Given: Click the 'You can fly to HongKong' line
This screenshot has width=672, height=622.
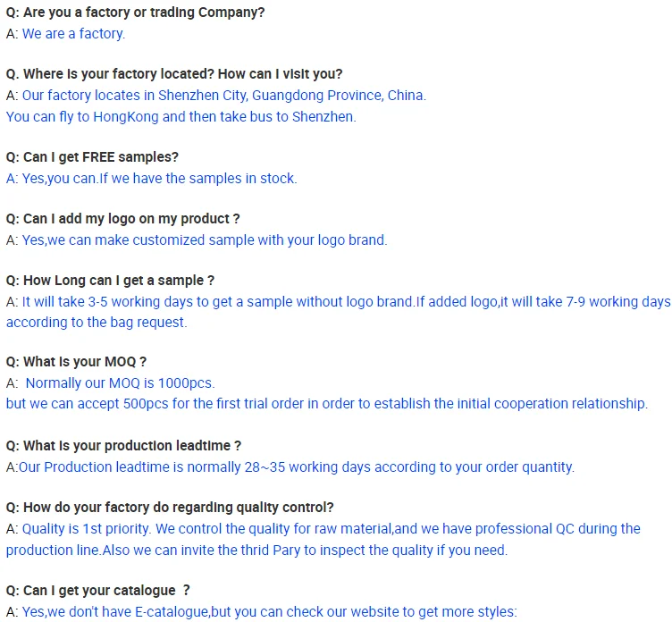Looking at the screenshot, I should [x=181, y=117].
